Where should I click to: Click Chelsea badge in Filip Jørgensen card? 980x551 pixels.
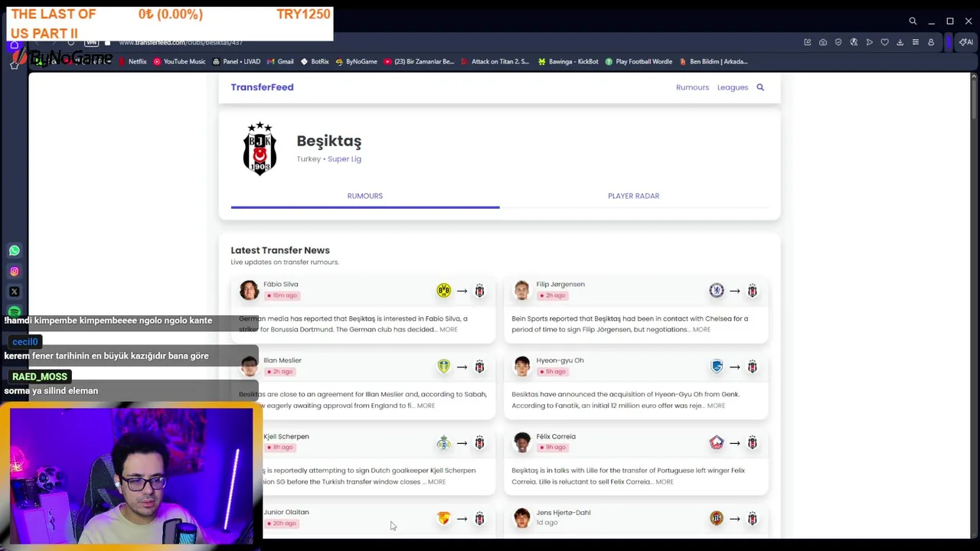click(717, 291)
